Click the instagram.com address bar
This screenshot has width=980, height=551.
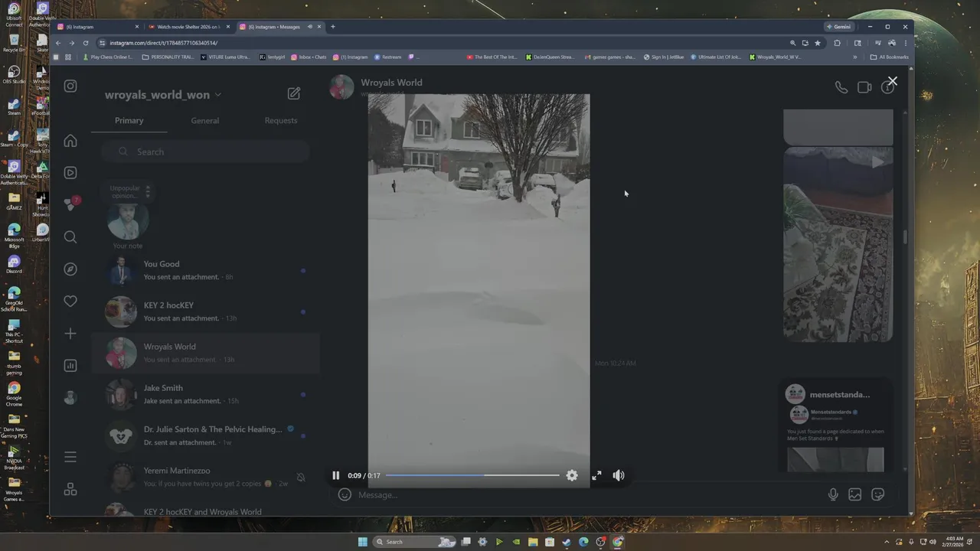pyautogui.click(x=444, y=43)
